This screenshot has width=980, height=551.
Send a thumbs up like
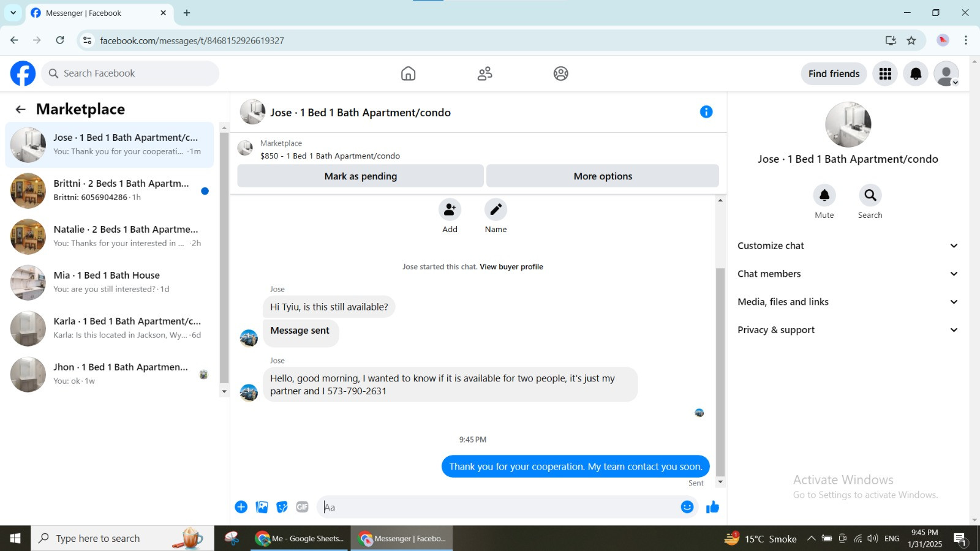click(x=712, y=507)
